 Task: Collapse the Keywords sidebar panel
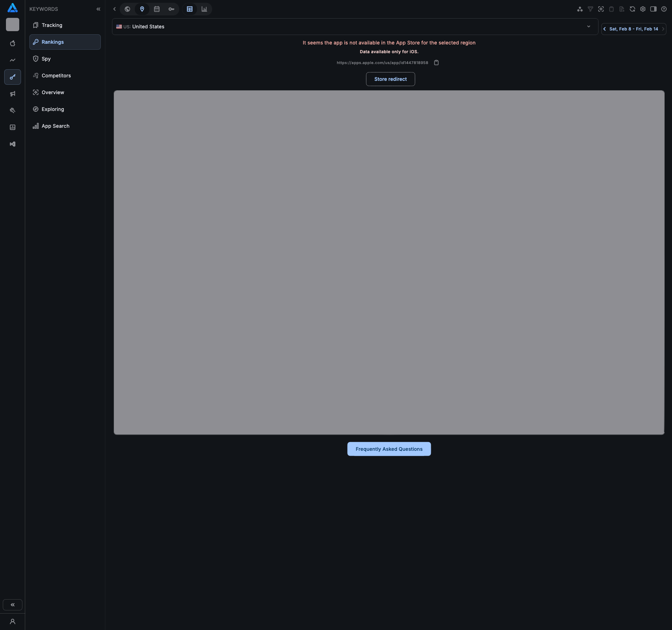tap(98, 9)
